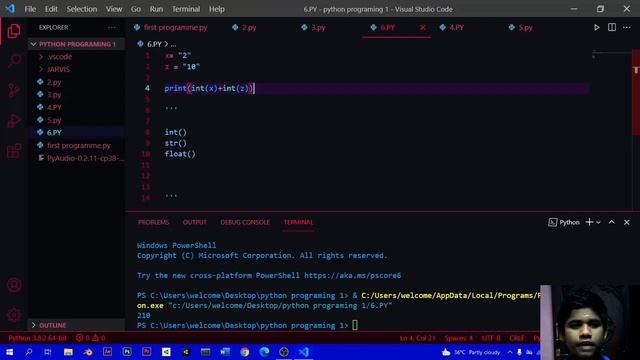The height and width of the screenshot is (360, 640).
Task: Open the launch profile dropdown beside plus
Action: coord(598,222)
